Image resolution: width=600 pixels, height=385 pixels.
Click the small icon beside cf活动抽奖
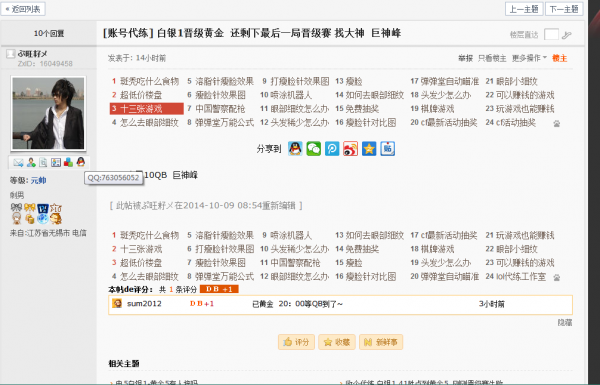coord(557,124)
